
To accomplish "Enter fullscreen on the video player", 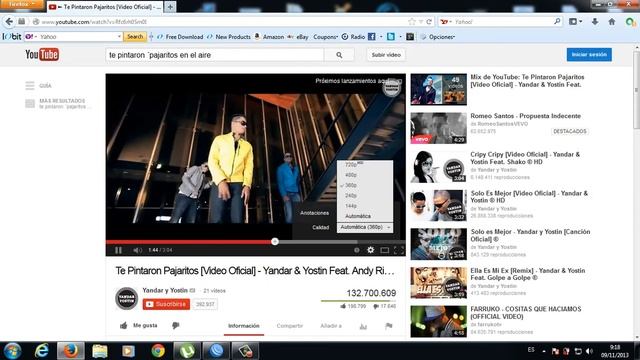I will pos(398,250).
